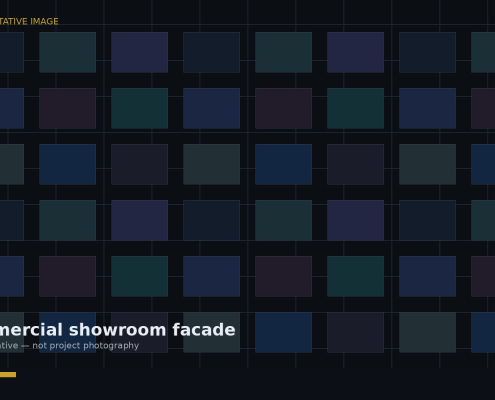This screenshot has width=495, height=400.
Task: Click the 'not project photography' caption
Action: pyautogui.click(x=85, y=346)
